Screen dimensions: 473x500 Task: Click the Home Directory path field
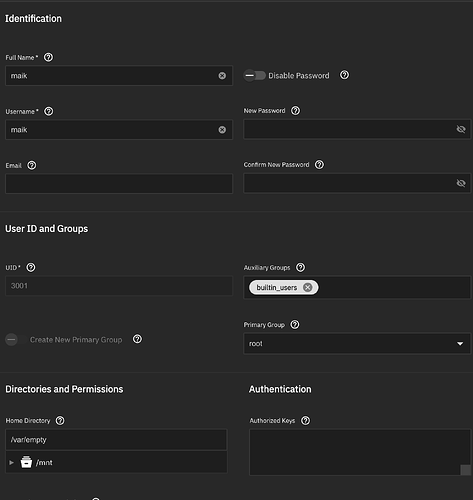coord(116,440)
